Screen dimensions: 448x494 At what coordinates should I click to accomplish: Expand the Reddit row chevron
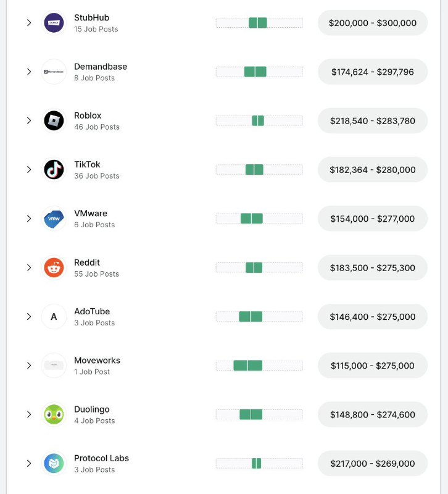pos(28,267)
